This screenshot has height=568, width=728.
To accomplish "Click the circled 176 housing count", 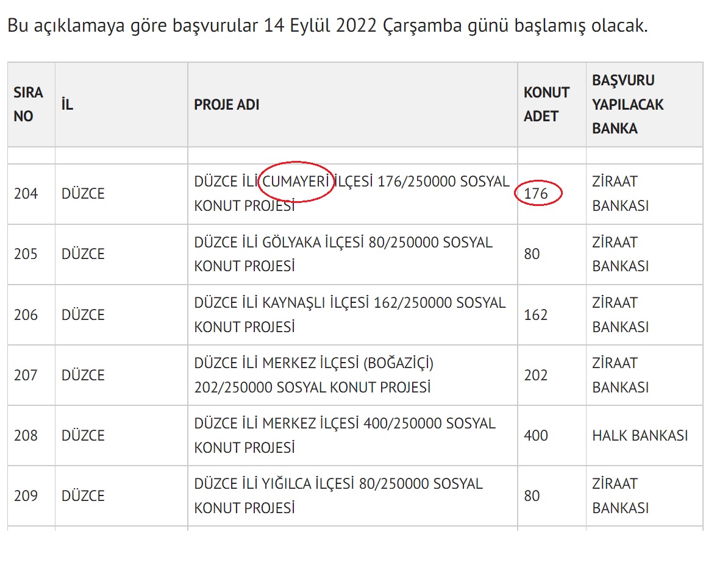I will [537, 194].
